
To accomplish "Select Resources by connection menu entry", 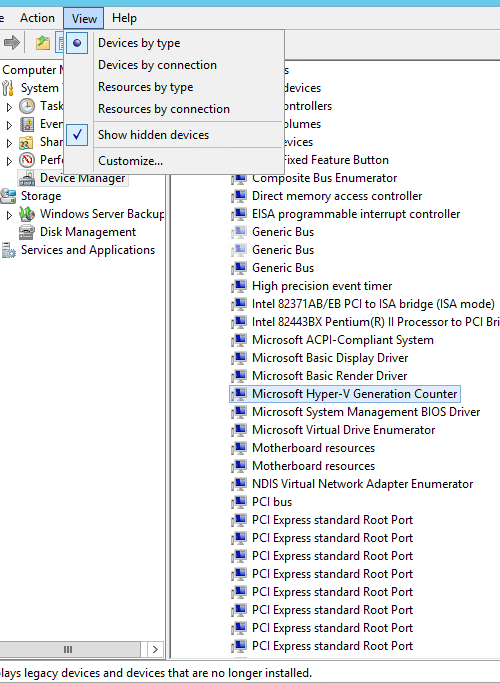I will coord(164,109).
